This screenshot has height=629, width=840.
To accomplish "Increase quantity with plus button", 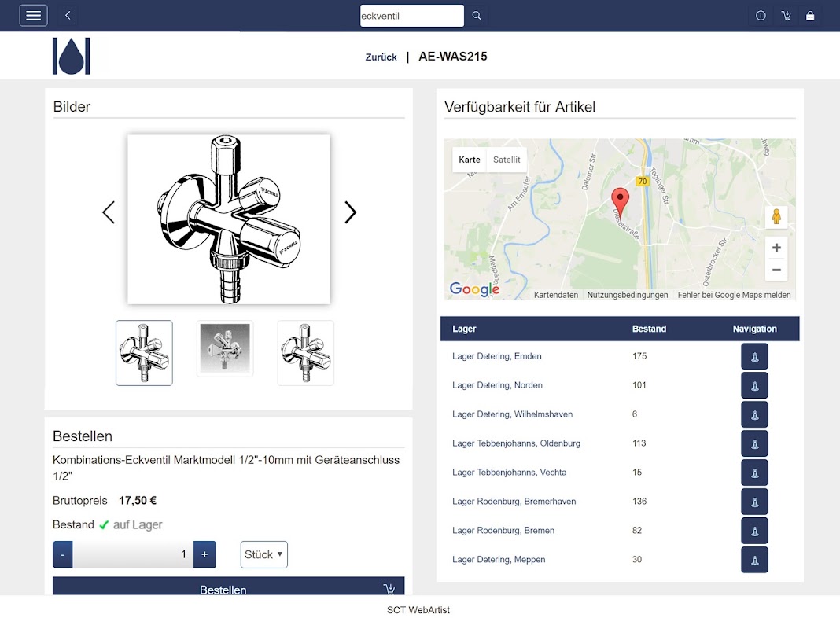I will pos(204,554).
